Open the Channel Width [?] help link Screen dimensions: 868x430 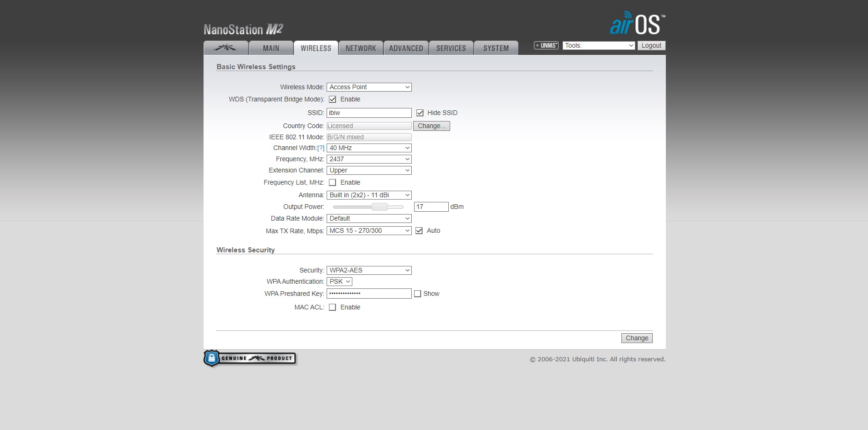pos(321,148)
